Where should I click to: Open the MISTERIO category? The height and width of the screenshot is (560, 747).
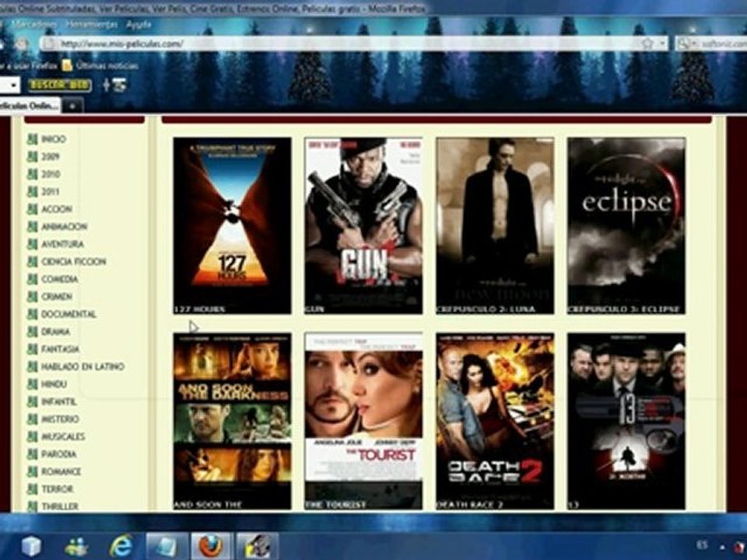(60, 419)
